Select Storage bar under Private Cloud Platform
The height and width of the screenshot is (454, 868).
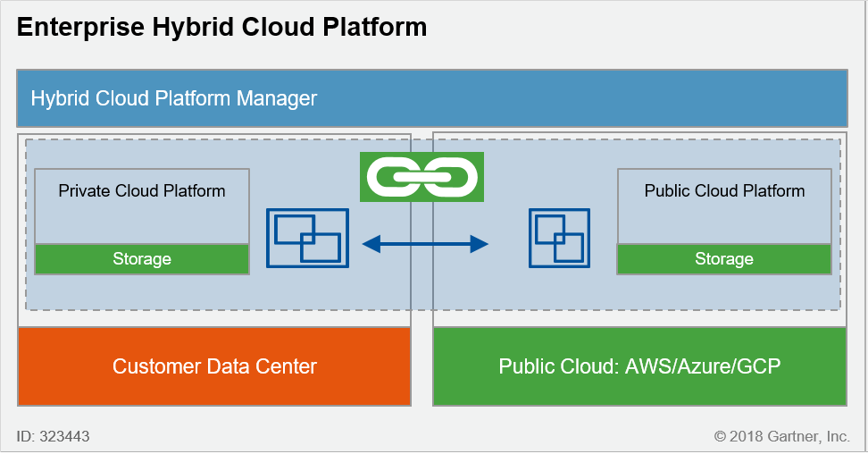click(142, 259)
